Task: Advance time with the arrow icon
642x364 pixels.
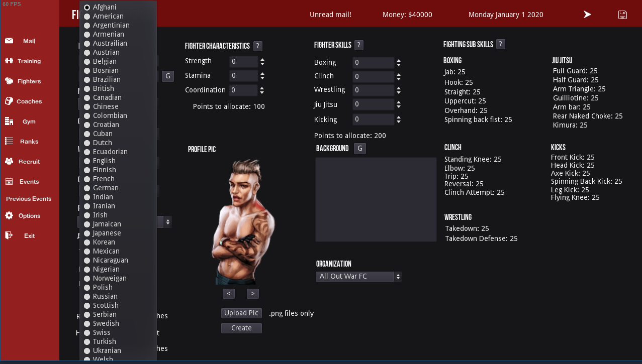Action: pyautogui.click(x=587, y=15)
